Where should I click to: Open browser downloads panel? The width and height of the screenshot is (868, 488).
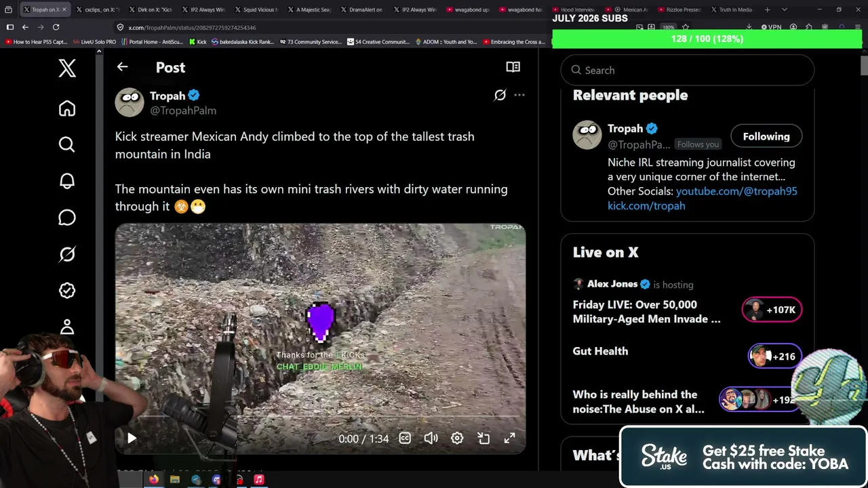tap(749, 27)
